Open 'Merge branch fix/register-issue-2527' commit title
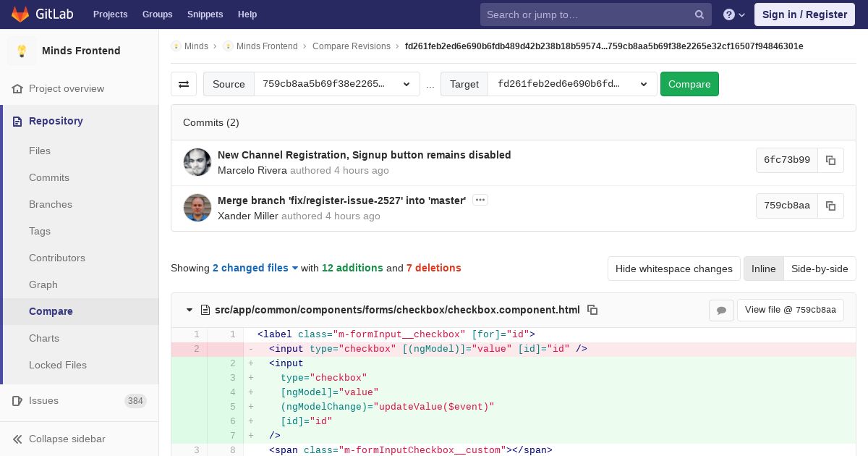Viewport: 868px width, 456px height. click(x=342, y=200)
